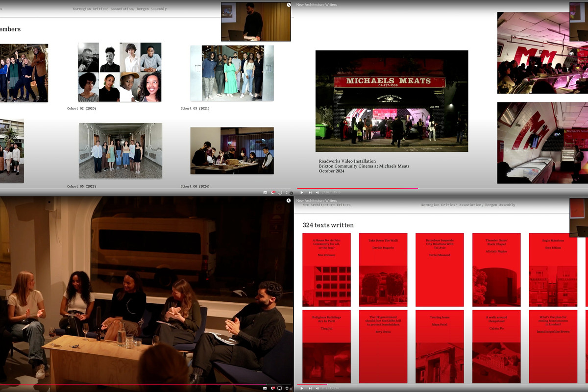Toggle captions in the cohort members video
Image resolution: width=588 pixels, height=392 pixels.
click(x=265, y=193)
